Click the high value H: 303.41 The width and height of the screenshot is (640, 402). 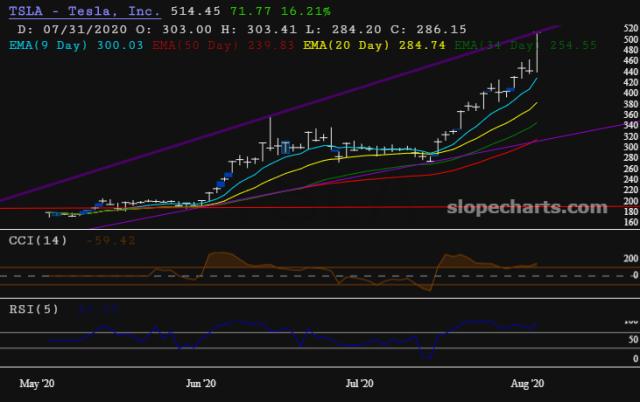(259, 29)
